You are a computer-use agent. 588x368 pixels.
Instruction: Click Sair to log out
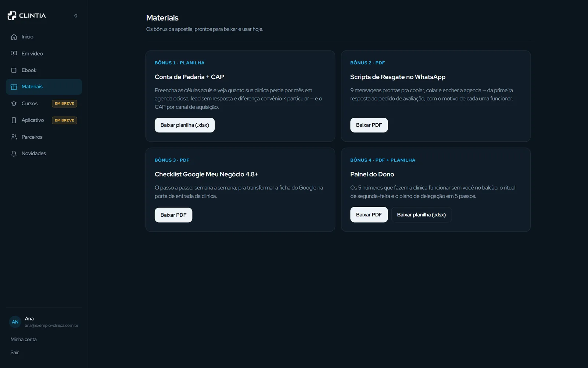tap(15, 353)
